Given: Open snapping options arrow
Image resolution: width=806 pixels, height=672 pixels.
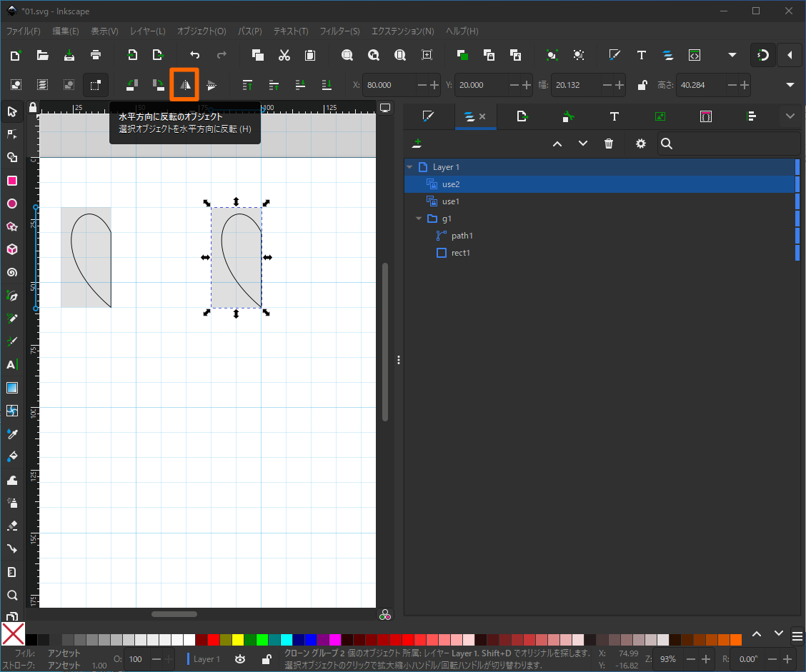Looking at the screenshot, I should [790, 55].
